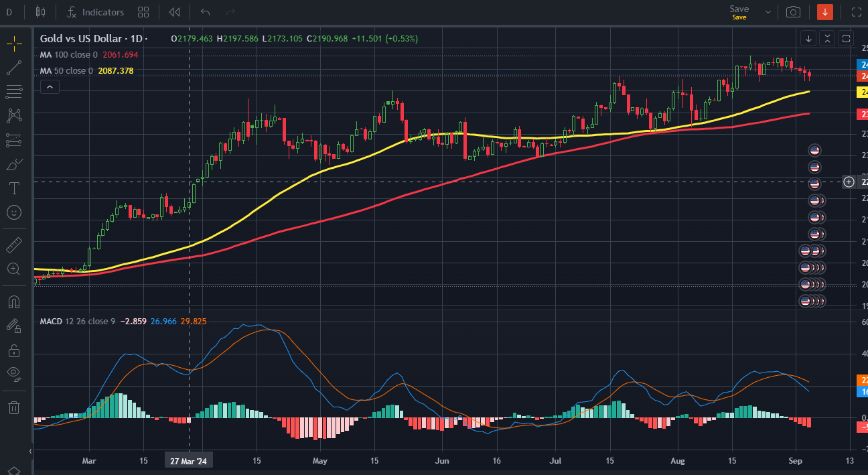This screenshot has width=868, height=475.
Task: Select the Trend Line drawing tool
Action: click(15, 67)
